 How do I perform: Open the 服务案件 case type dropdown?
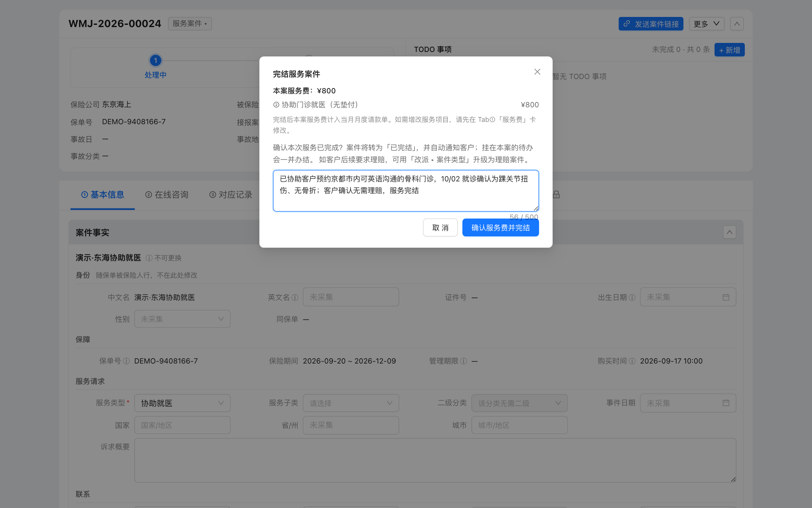tap(190, 24)
